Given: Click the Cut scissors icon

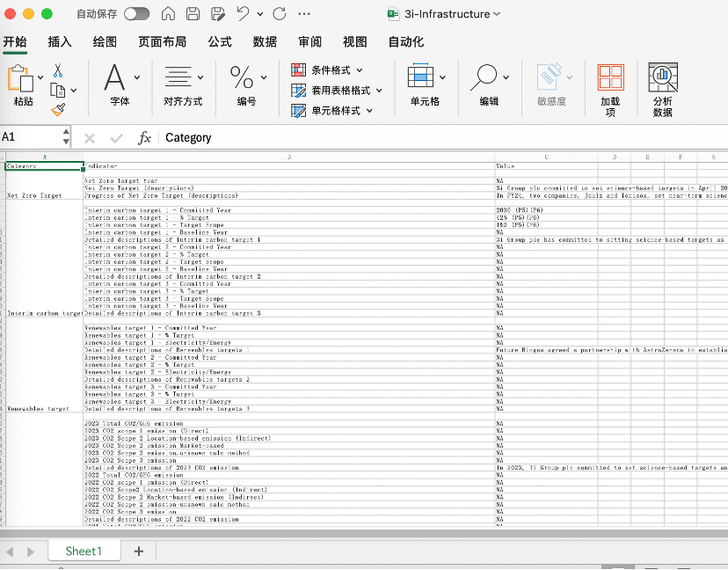Looking at the screenshot, I should tap(57, 70).
